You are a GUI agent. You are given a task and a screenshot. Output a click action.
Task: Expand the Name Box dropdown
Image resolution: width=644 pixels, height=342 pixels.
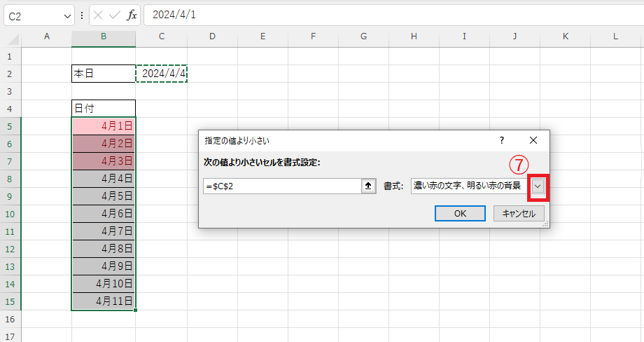67,16
